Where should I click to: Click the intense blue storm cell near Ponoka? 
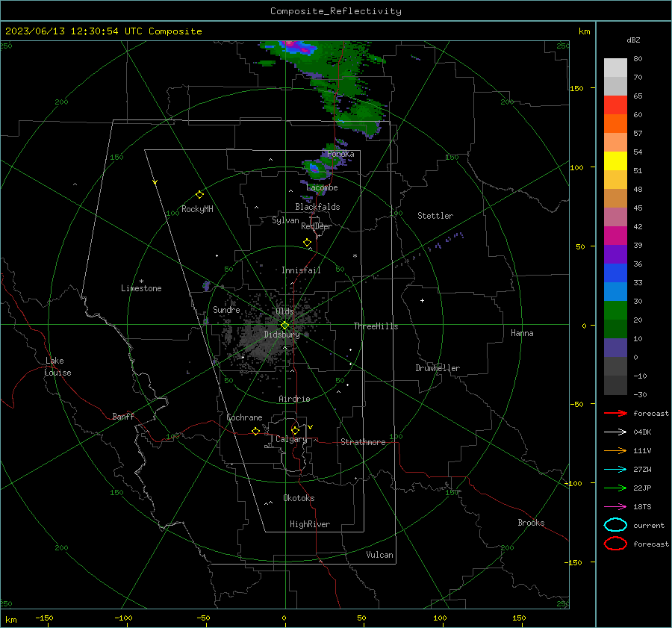pos(314,167)
